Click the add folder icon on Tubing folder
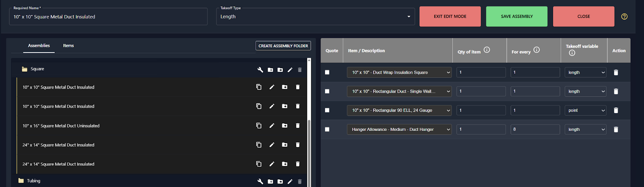644x187 pixels. pyautogui.click(x=270, y=181)
